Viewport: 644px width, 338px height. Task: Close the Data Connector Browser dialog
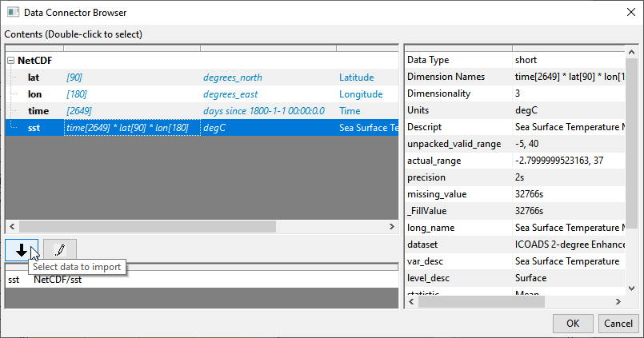626,13
